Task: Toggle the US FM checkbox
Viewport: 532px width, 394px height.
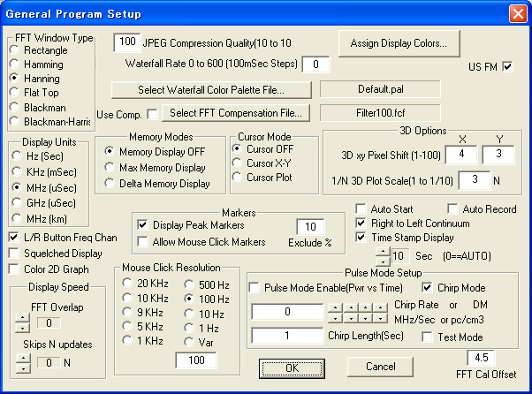Action: pyautogui.click(x=507, y=66)
